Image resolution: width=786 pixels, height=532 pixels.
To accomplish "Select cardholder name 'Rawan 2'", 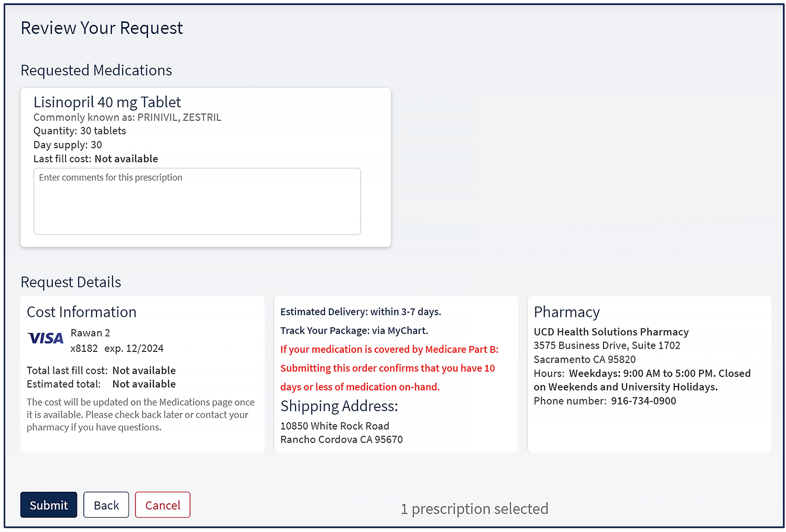I will point(90,333).
